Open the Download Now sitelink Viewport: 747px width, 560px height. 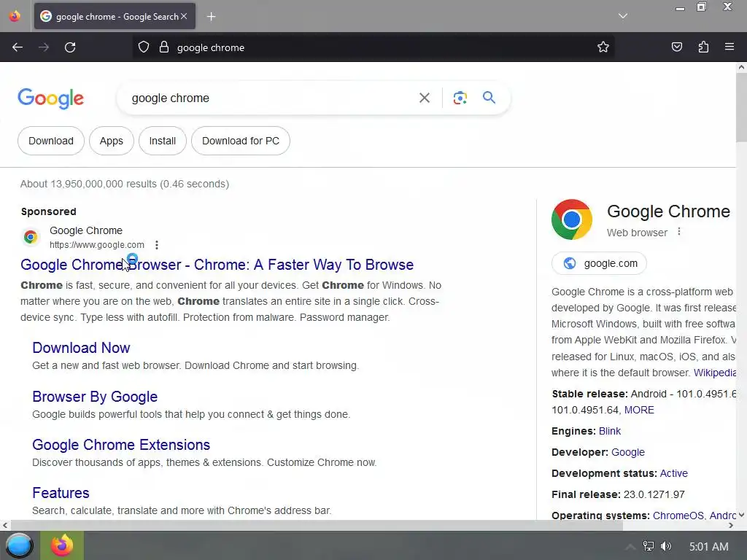click(x=81, y=348)
